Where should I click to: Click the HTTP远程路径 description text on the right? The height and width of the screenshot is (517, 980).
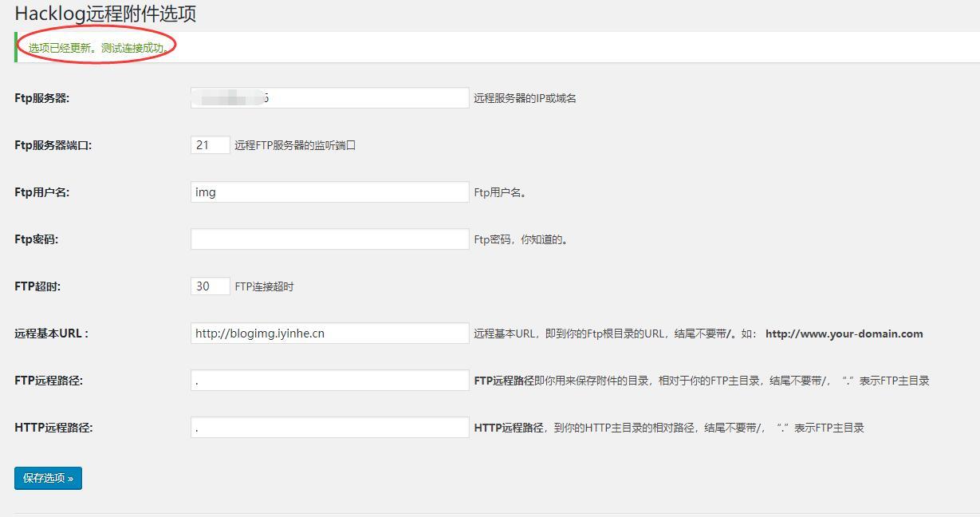click(x=669, y=428)
